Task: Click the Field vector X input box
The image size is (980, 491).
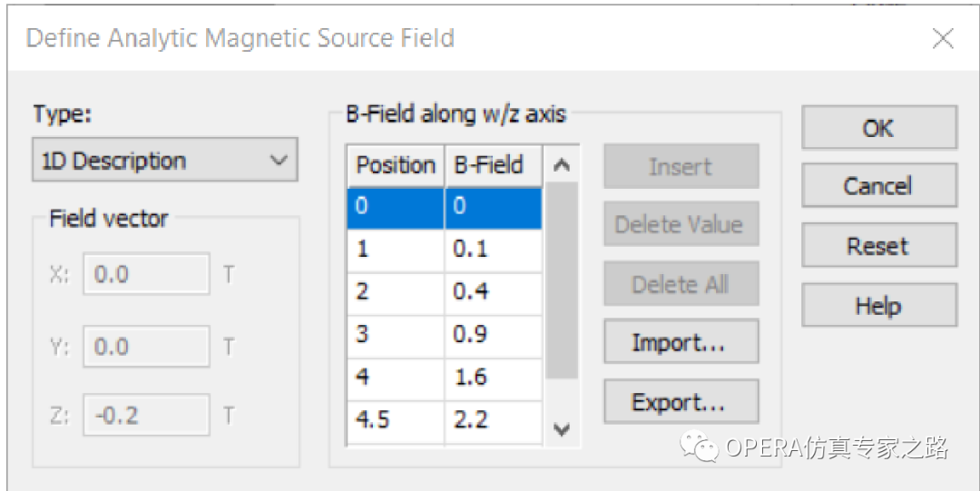Action: [x=147, y=273]
